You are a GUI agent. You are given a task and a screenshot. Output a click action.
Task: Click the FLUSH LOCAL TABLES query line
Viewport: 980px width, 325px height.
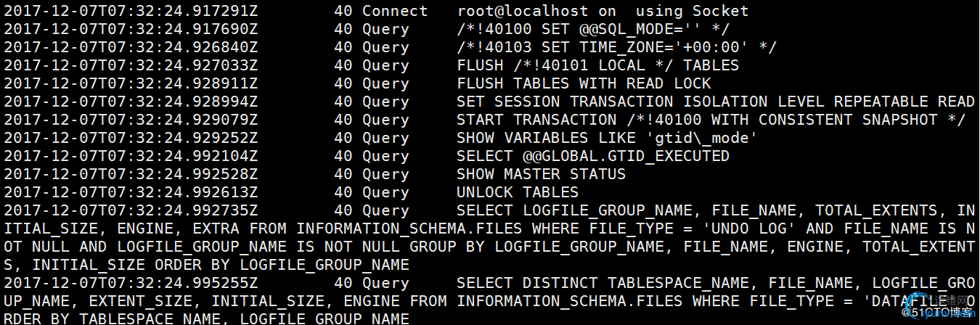597,65
